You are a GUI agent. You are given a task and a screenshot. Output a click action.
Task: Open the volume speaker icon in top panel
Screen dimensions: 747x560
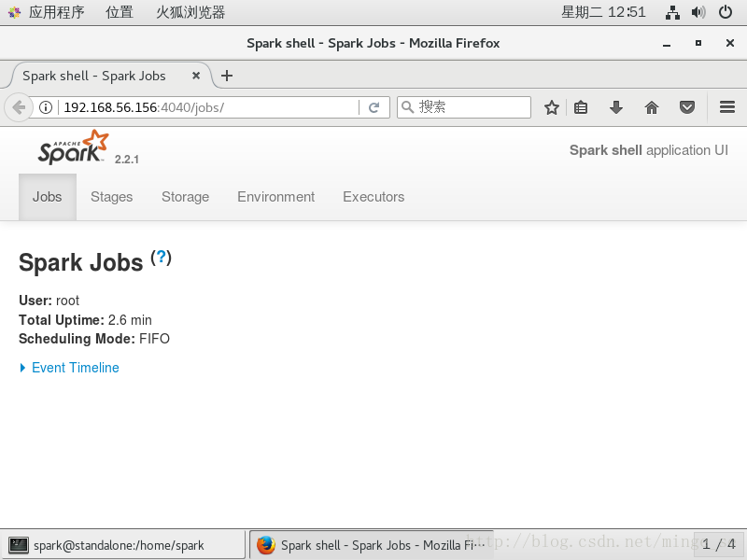(x=698, y=12)
